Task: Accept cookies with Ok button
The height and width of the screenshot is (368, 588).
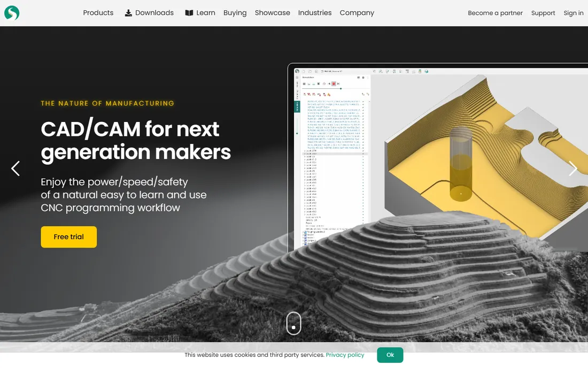Action: point(390,355)
